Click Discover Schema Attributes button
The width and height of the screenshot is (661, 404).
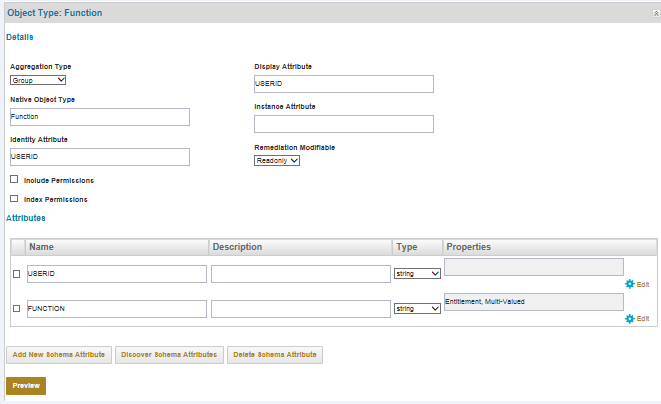click(169, 355)
